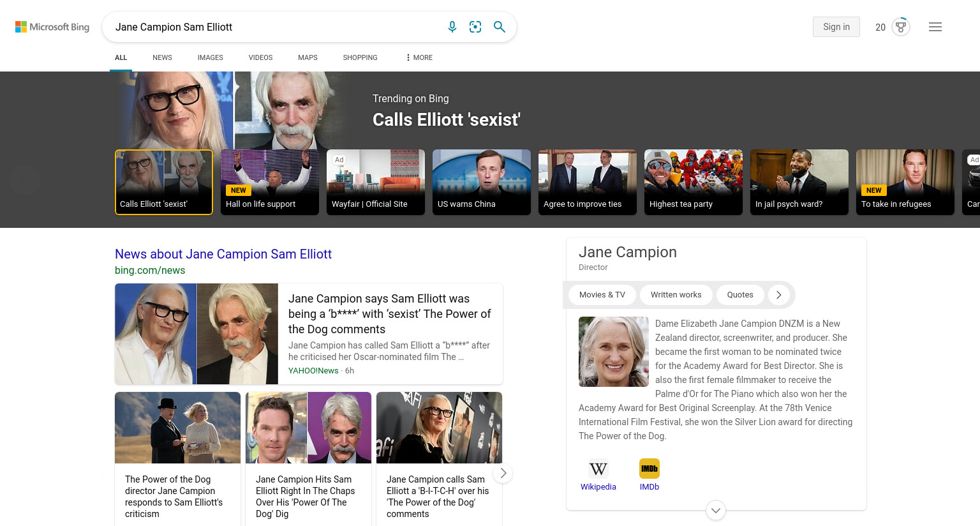Click the Yahoo news story thumbnail image
980x526 pixels.
197,334
